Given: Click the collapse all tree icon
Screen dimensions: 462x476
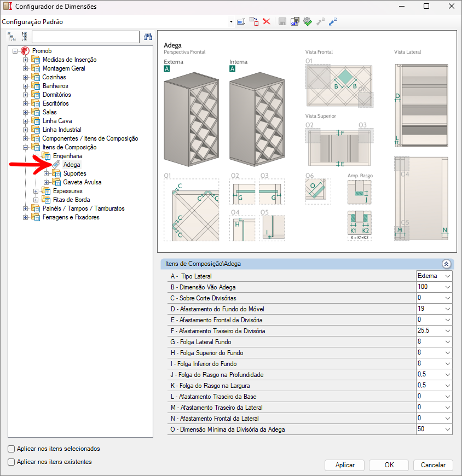Looking at the screenshot, I should [x=24, y=37].
